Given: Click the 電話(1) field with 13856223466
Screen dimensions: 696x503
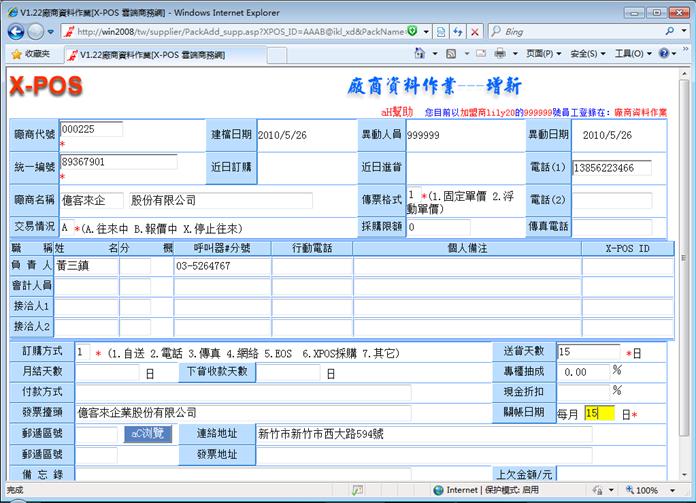Looking at the screenshot, I should coord(611,168).
